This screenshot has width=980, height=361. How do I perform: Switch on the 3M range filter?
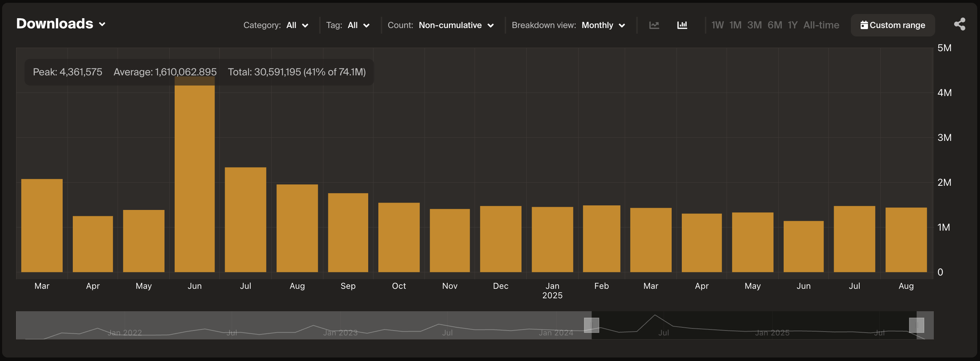click(754, 25)
